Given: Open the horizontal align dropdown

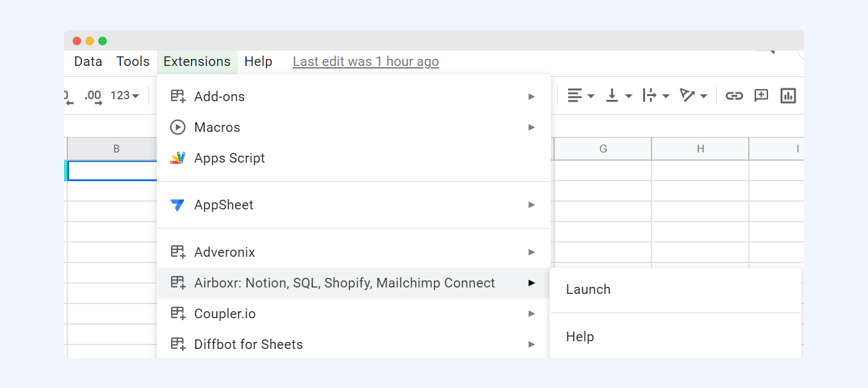Looking at the screenshot, I should [581, 96].
